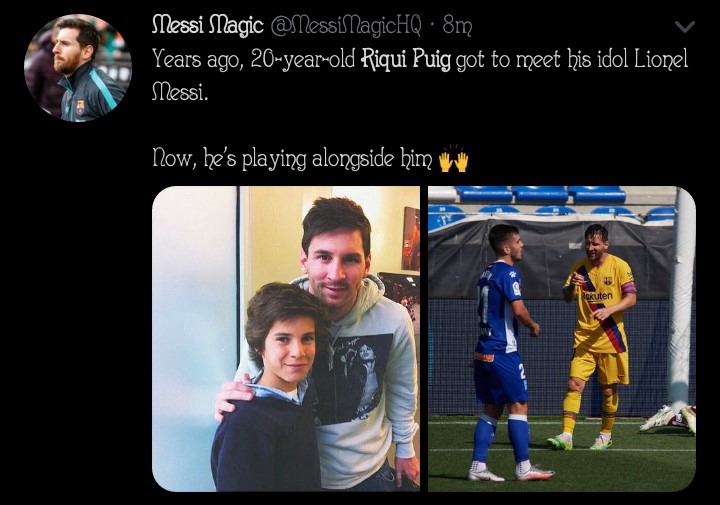Click the "Years ago, 20-year-old" text
The height and width of the screenshot is (505, 720).
click(x=253, y=60)
